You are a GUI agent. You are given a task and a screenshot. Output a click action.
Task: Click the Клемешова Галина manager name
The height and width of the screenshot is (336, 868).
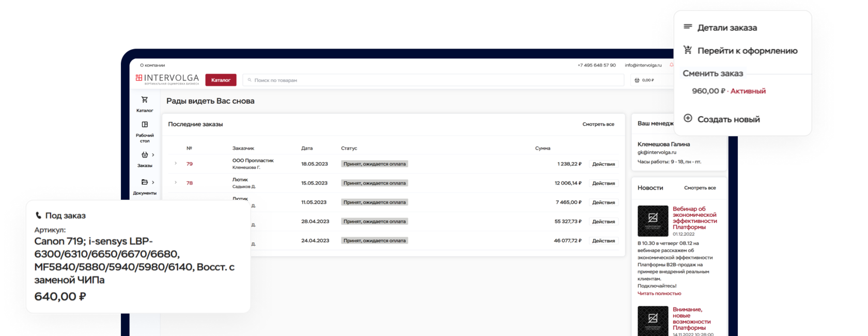coord(663,145)
